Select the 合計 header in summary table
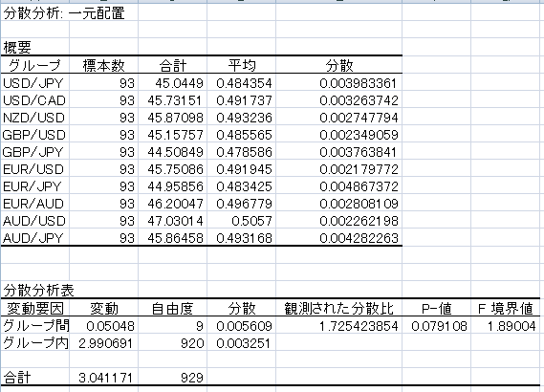The image size is (544, 392). tap(172, 65)
